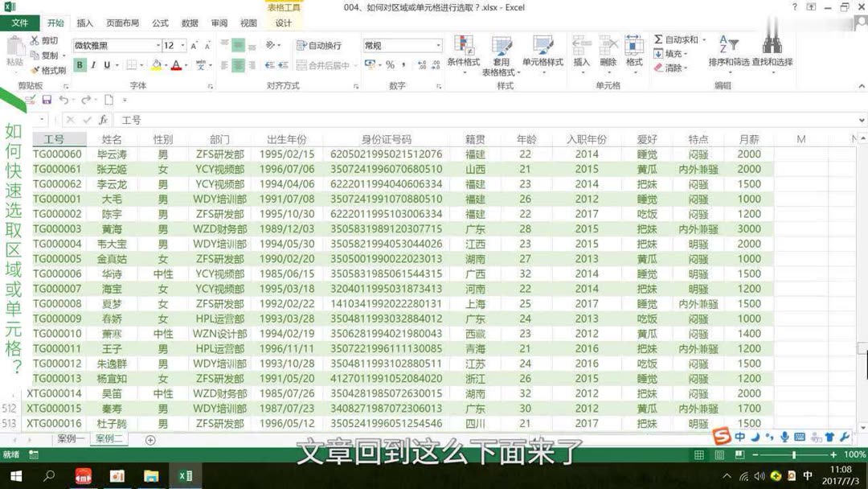Save the workbook via Quick Access toolbar

tap(46, 100)
